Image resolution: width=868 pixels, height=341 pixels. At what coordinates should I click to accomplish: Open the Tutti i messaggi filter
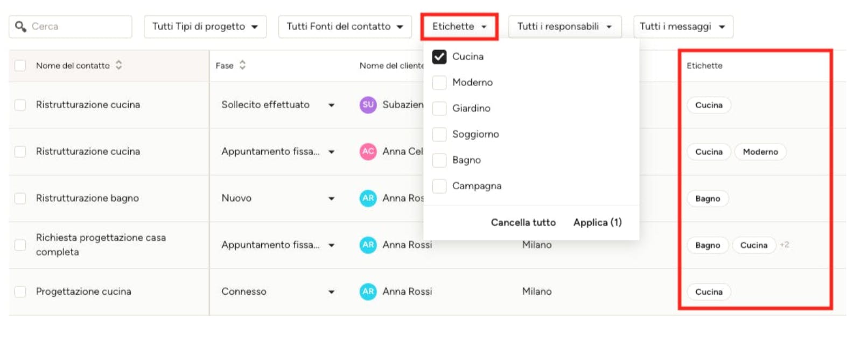point(683,26)
